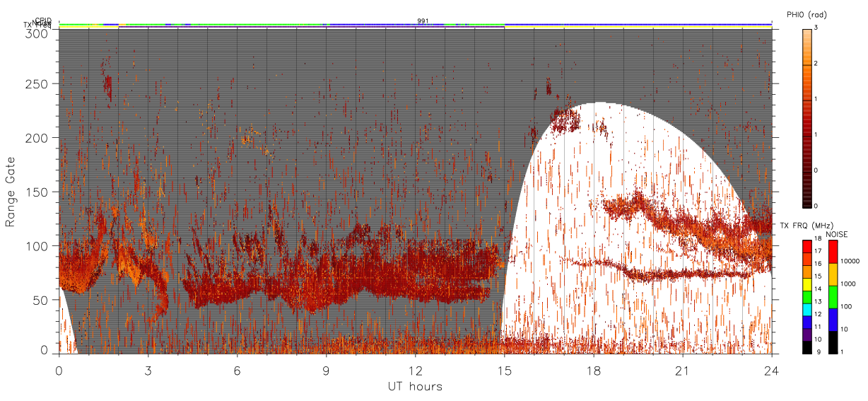
Task: Select the blue NOISE legend segment
Action: click(x=832, y=319)
